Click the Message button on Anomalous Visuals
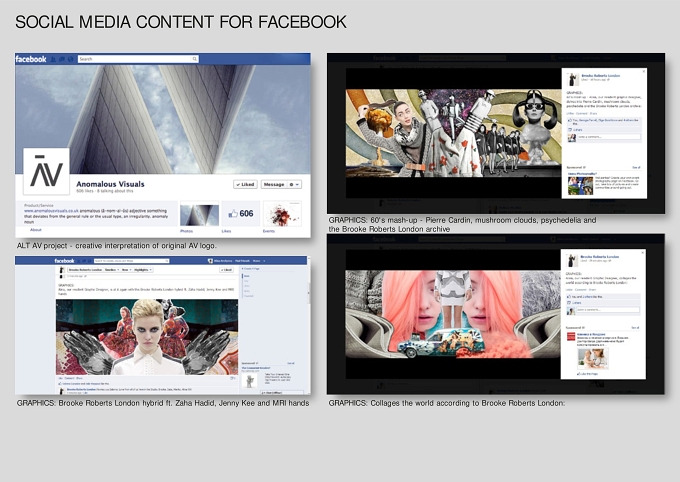This screenshot has height=482, width=680. tap(274, 184)
